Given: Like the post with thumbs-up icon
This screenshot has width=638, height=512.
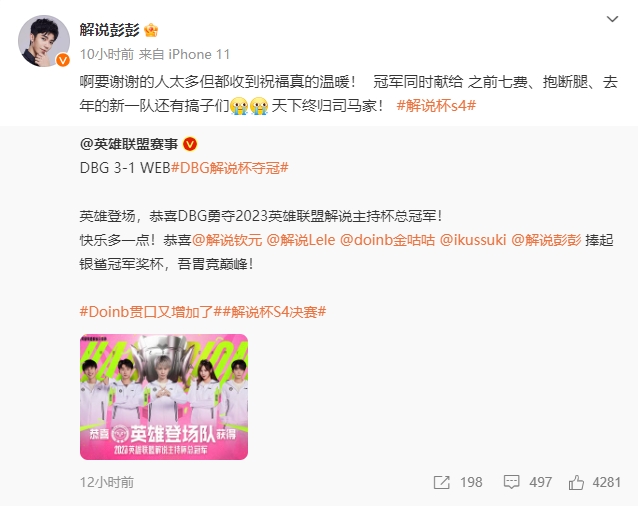Looking at the screenshot, I should (x=576, y=482).
